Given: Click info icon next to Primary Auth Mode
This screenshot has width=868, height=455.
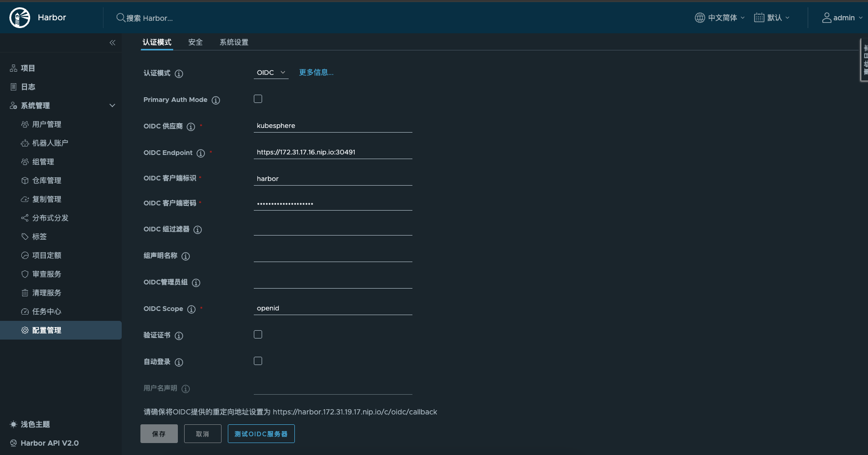Looking at the screenshot, I should coord(216,100).
